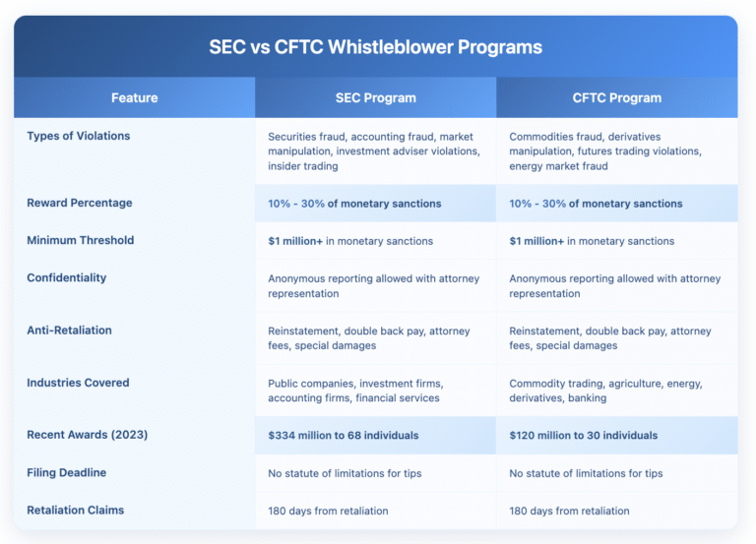Select the 'Minimum Threshold' row label
756x544 pixels.
81,240
